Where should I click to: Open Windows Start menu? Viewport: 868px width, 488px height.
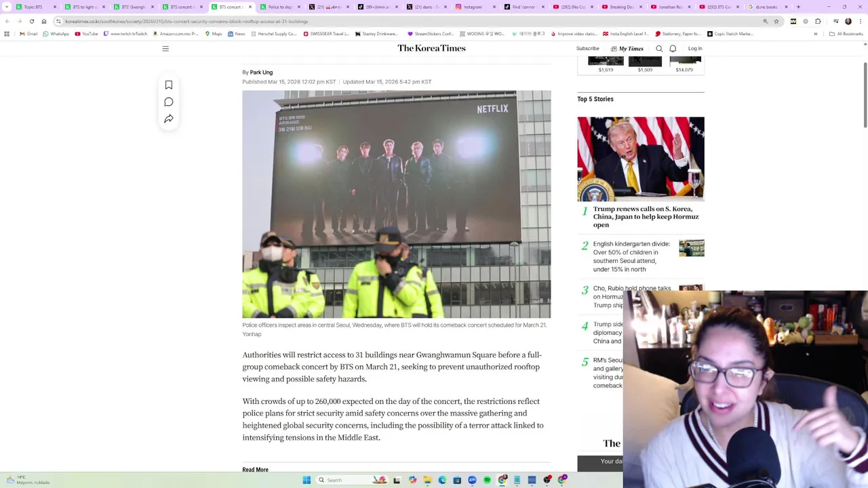click(307, 480)
